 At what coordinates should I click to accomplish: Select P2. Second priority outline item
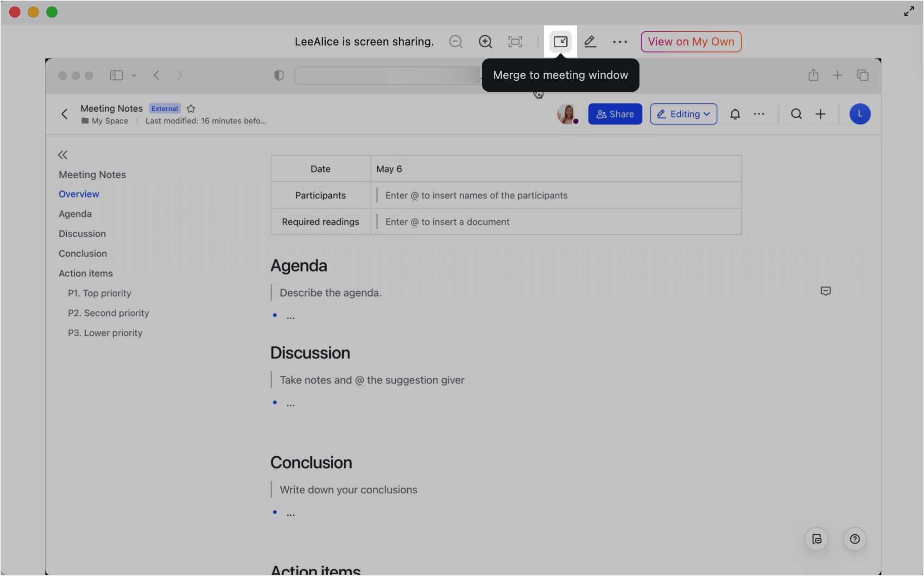pyautogui.click(x=108, y=313)
